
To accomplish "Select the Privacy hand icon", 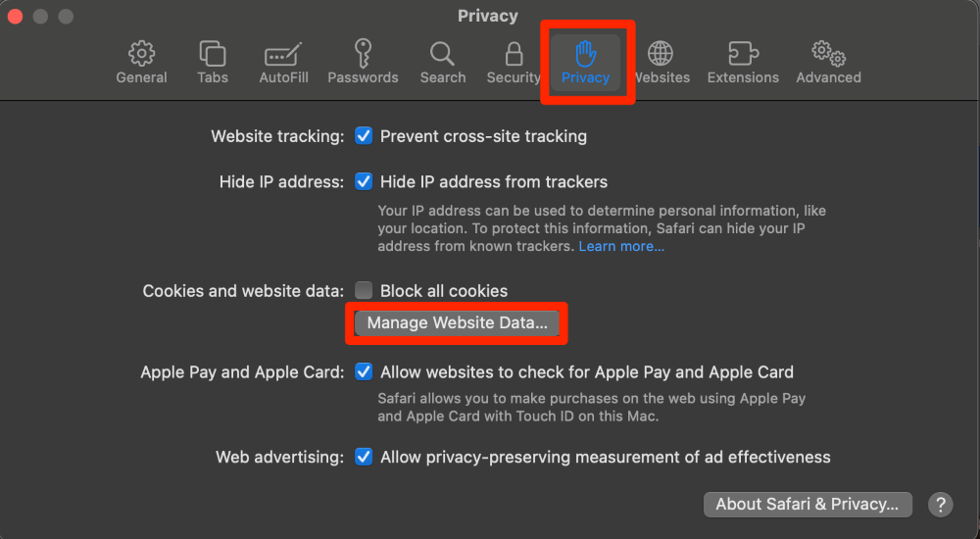I will (586, 54).
